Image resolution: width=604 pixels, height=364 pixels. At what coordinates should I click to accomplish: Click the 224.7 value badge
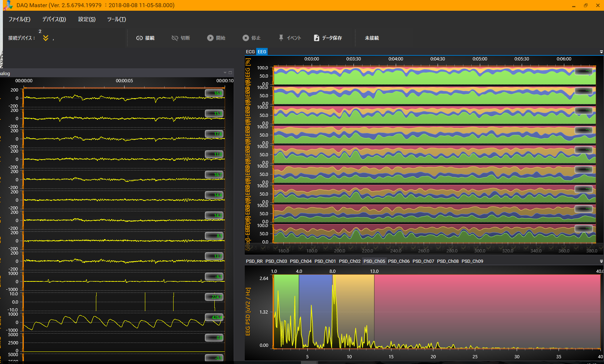coord(214,297)
